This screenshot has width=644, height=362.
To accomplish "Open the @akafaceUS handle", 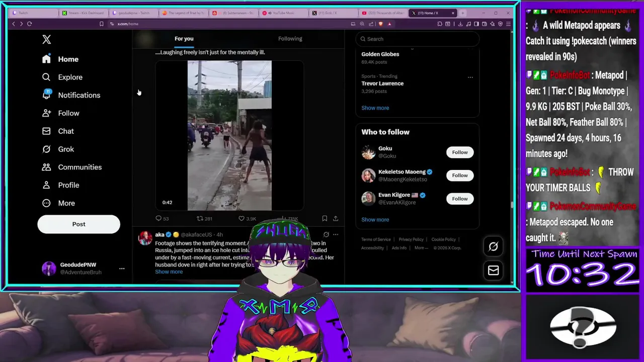I will [196, 235].
